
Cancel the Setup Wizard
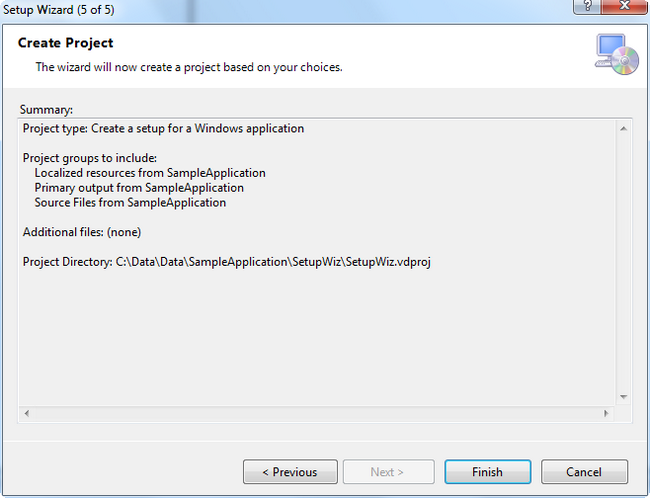tap(584, 471)
